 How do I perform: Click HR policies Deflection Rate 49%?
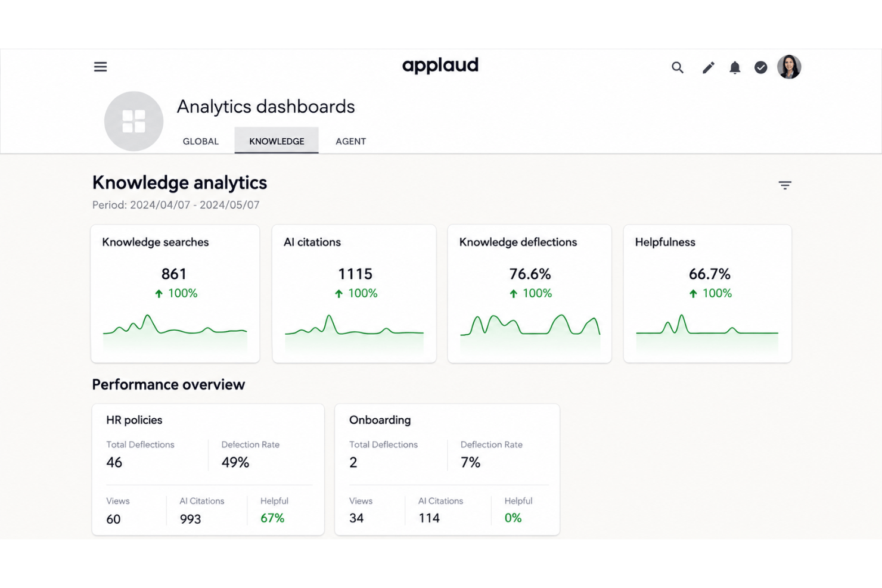click(235, 462)
